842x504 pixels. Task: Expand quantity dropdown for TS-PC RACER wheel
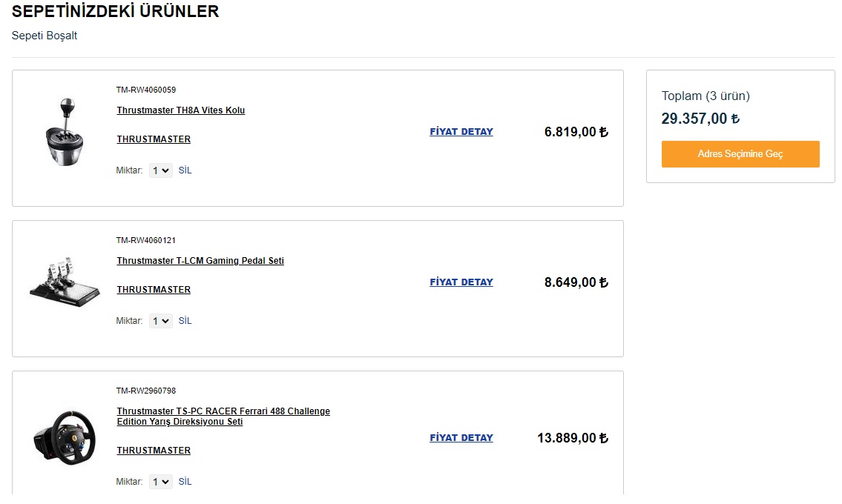click(160, 482)
